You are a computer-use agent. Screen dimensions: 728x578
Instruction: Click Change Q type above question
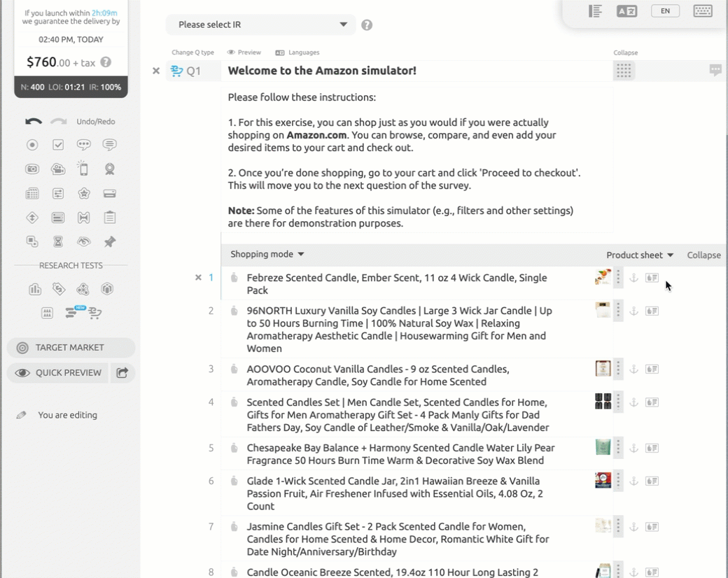pos(192,52)
